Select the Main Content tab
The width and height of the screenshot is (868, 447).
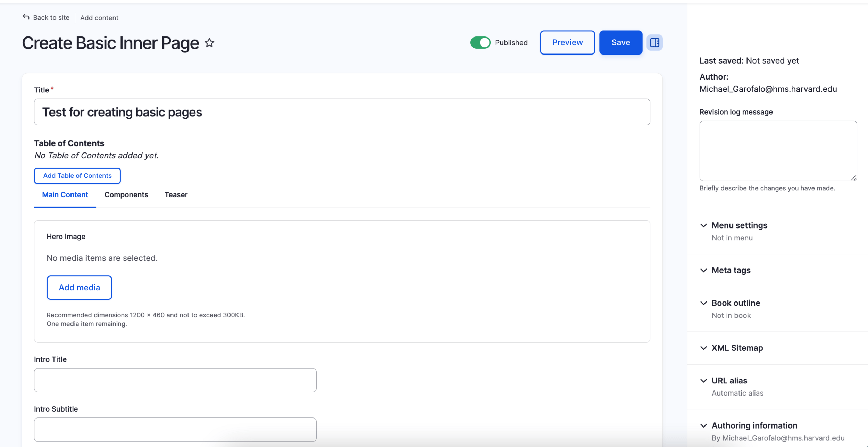point(65,194)
